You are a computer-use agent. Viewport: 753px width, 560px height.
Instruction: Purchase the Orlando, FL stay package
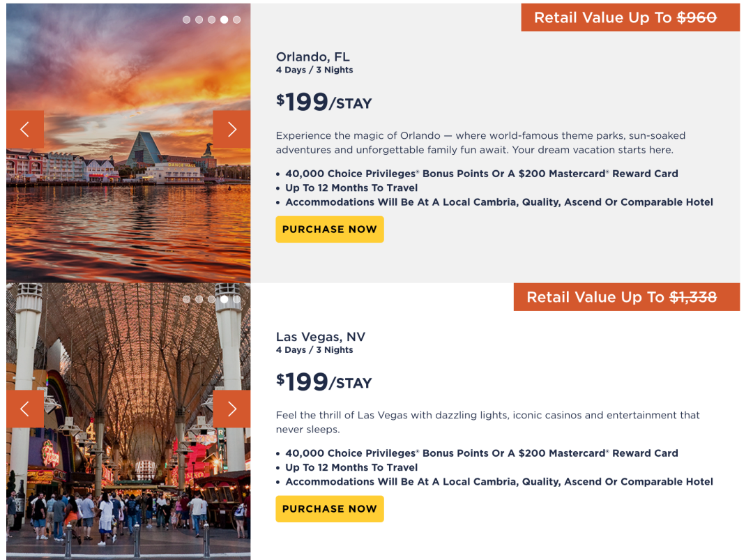(330, 229)
